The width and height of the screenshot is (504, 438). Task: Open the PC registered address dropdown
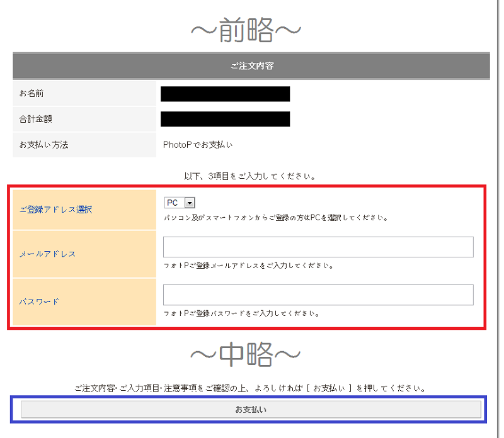180,203
